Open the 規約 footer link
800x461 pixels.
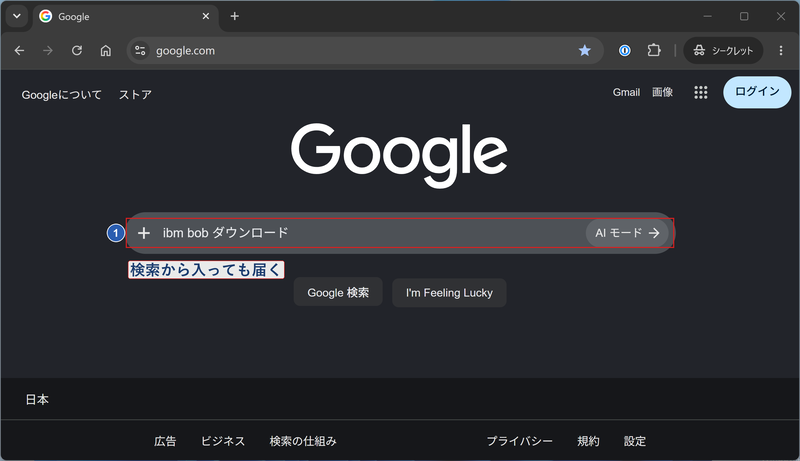(588, 441)
